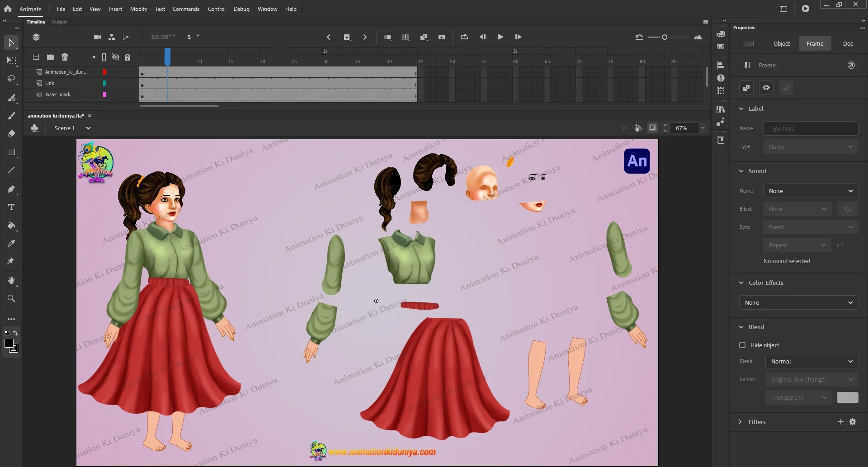Activate the Hand tool
The height and width of the screenshot is (467, 868).
[11, 280]
